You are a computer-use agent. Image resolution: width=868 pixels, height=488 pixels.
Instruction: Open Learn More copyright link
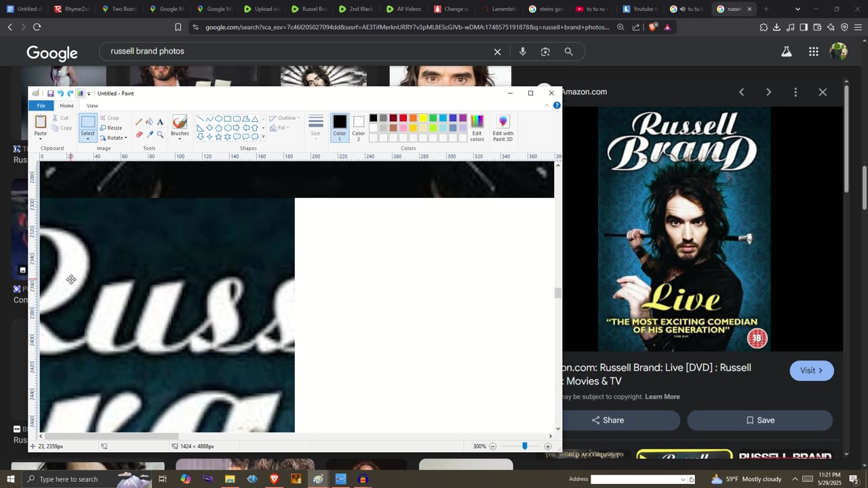coord(663,396)
